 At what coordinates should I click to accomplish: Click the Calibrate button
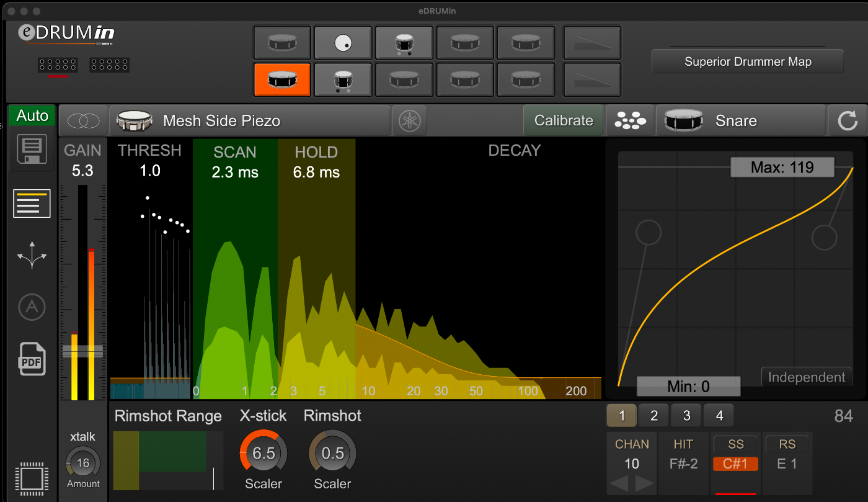564,121
